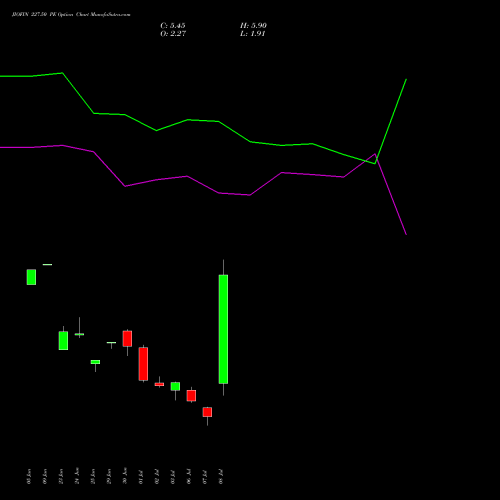Screen dimensions: 500x500
Task: Click the C: 5.45 close value
Action: coord(173,26)
